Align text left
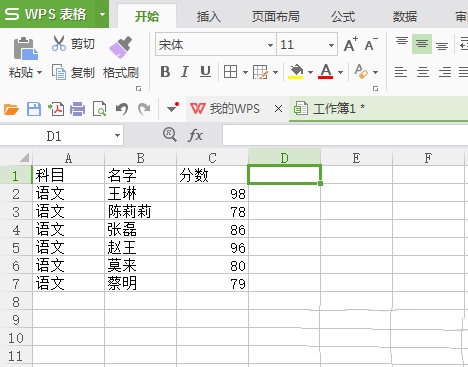The image size is (468, 367). (401, 72)
